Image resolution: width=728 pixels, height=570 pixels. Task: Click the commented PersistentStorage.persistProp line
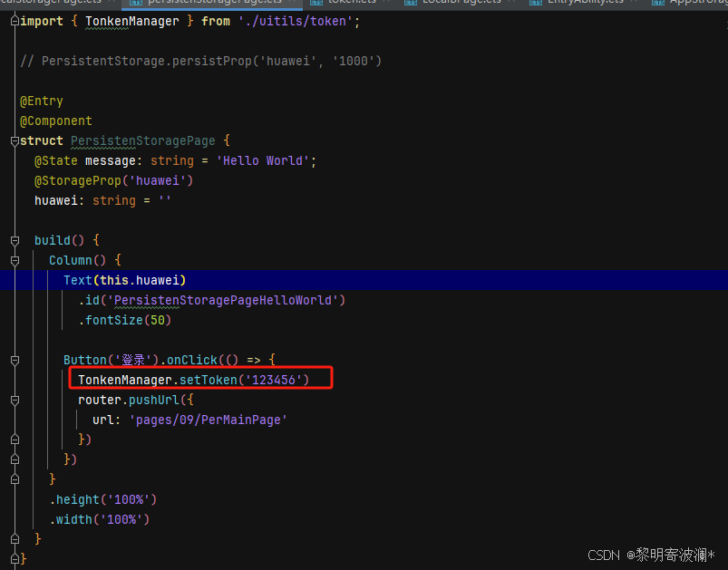[201, 62]
